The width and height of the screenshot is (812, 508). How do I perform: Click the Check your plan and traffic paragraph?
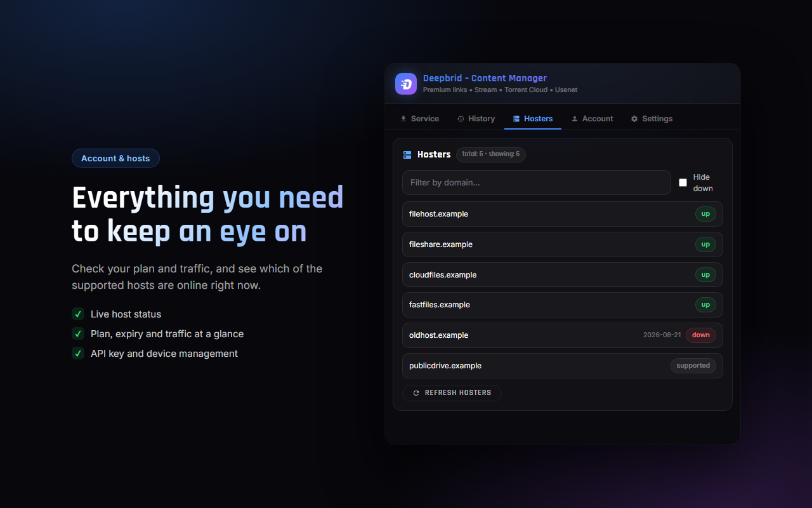point(197,277)
